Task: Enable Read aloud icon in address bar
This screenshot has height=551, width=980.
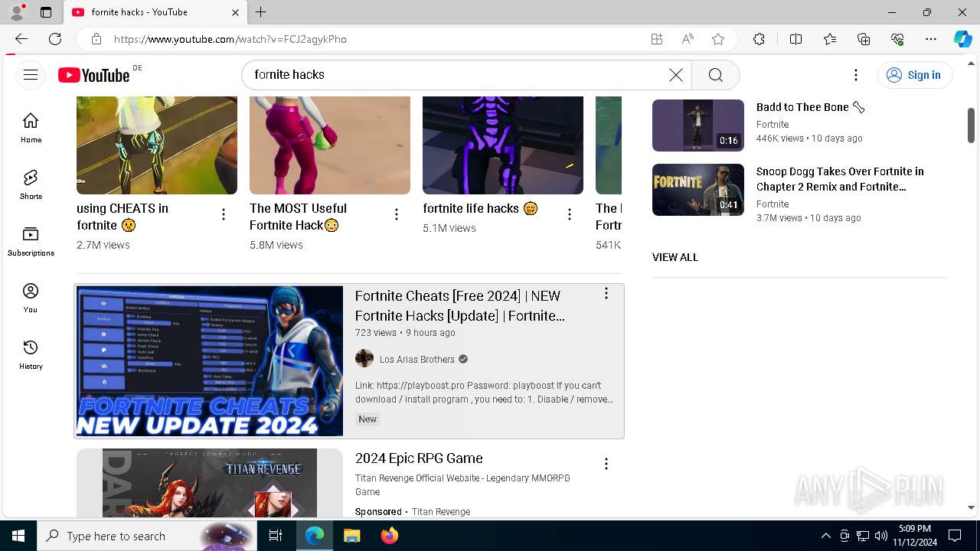Action: [x=688, y=39]
